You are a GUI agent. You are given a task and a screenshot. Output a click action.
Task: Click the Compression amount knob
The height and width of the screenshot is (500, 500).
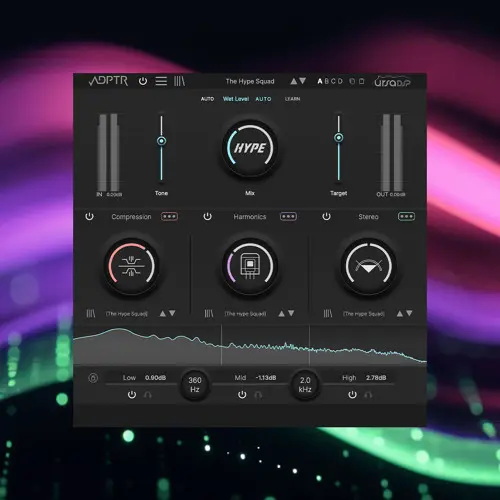[x=132, y=266]
